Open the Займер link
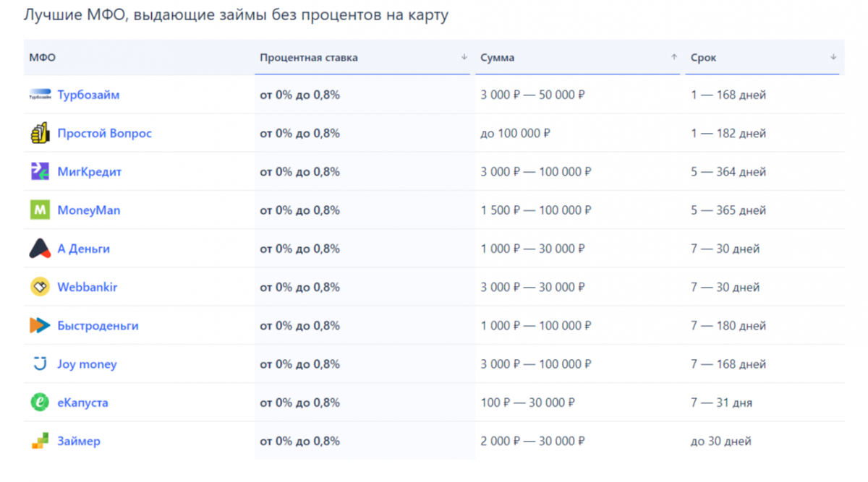This screenshot has width=868, height=482. coord(79,441)
